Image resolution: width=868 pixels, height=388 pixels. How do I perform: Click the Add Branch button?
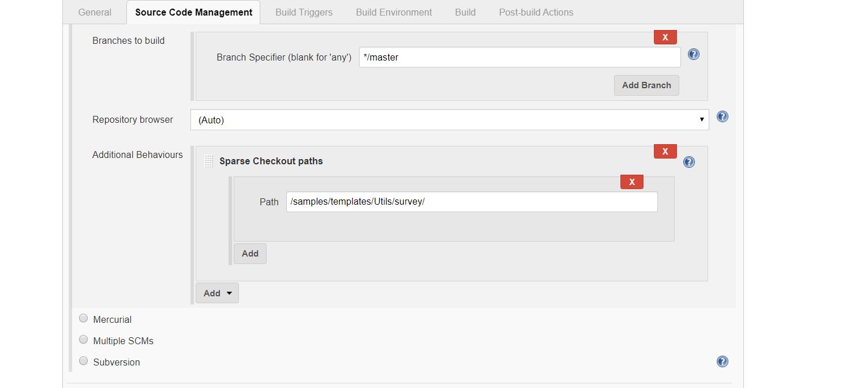(646, 85)
